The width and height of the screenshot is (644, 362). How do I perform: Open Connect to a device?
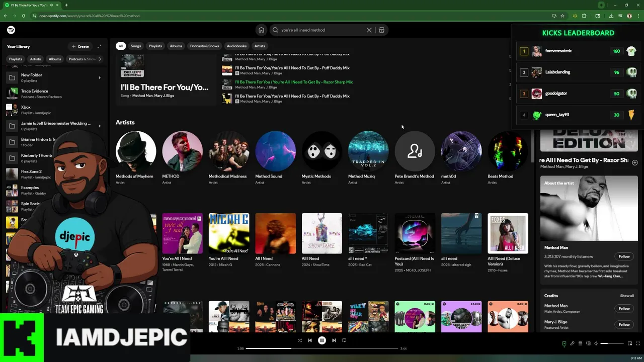point(588,343)
